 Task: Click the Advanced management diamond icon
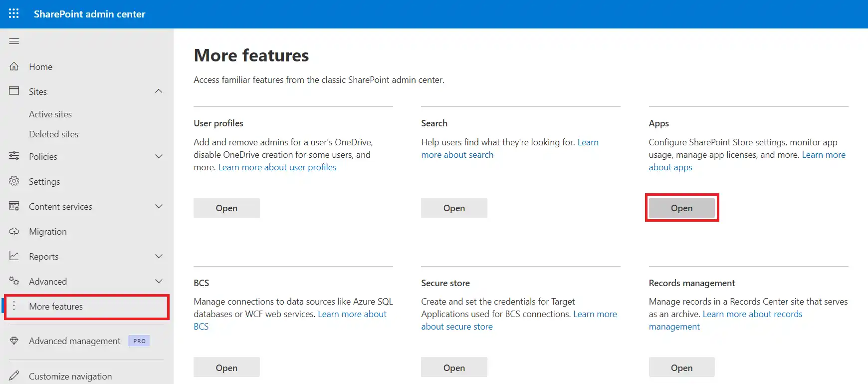point(14,341)
